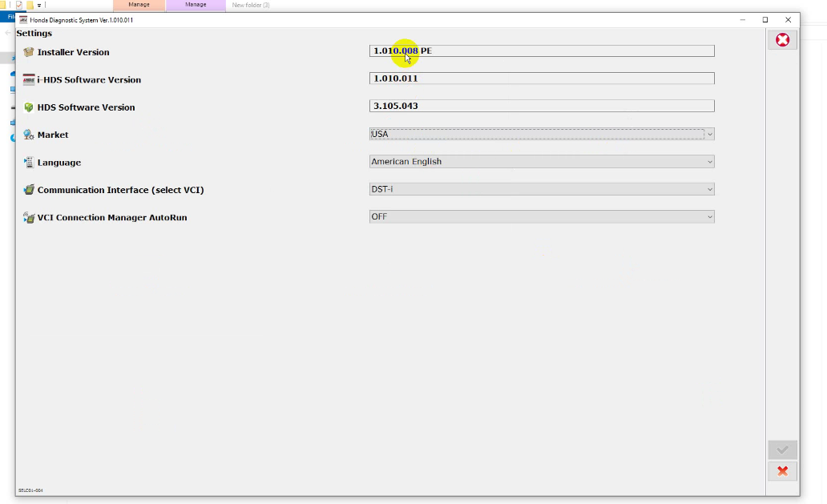Open the VCI AutoRun dropdown set to OFF
The height and width of the screenshot is (504, 827).
pos(541,216)
